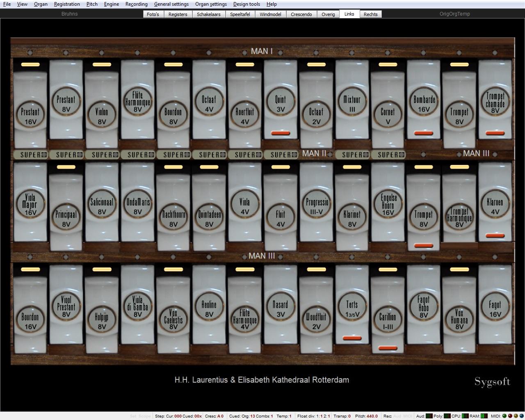Expand the Design tools menu
The width and height of the screenshot is (525, 420).
point(247,4)
